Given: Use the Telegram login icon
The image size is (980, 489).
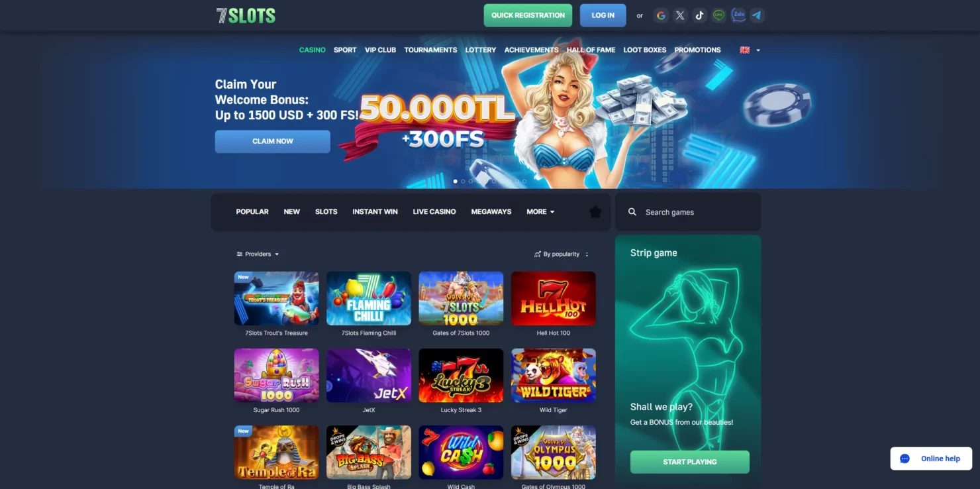Looking at the screenshot, I should click(x=758, y=15).
